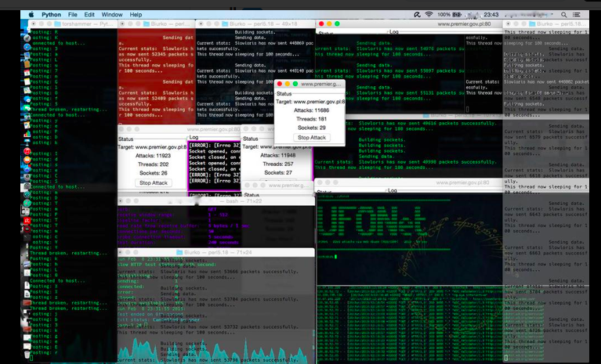Open Messages from the Dock

coord(27,99)
